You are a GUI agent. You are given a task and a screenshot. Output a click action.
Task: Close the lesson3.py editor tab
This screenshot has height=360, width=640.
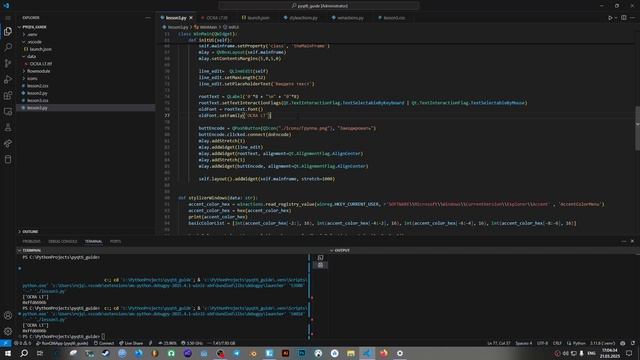pyautogui.click(x=191, y=18)
